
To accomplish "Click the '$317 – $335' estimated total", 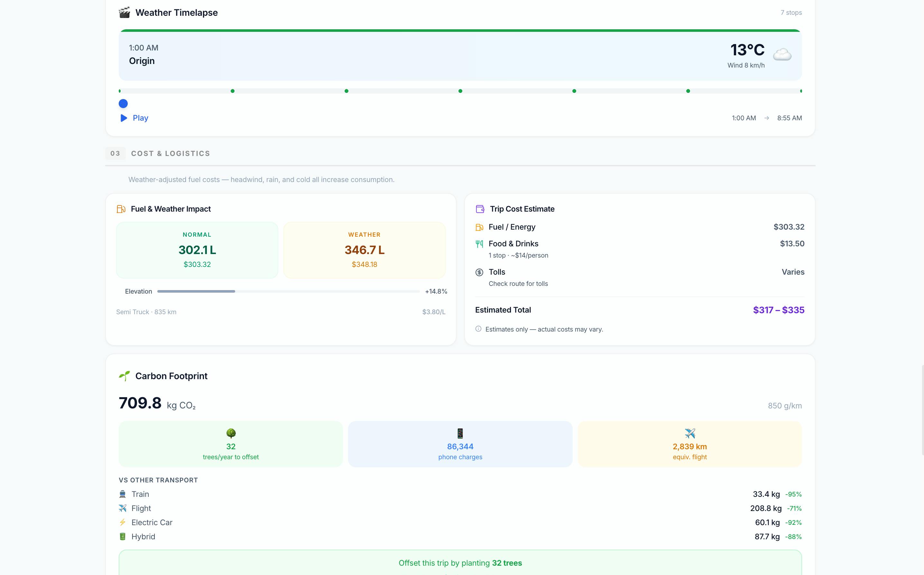I will click(779, 310).
